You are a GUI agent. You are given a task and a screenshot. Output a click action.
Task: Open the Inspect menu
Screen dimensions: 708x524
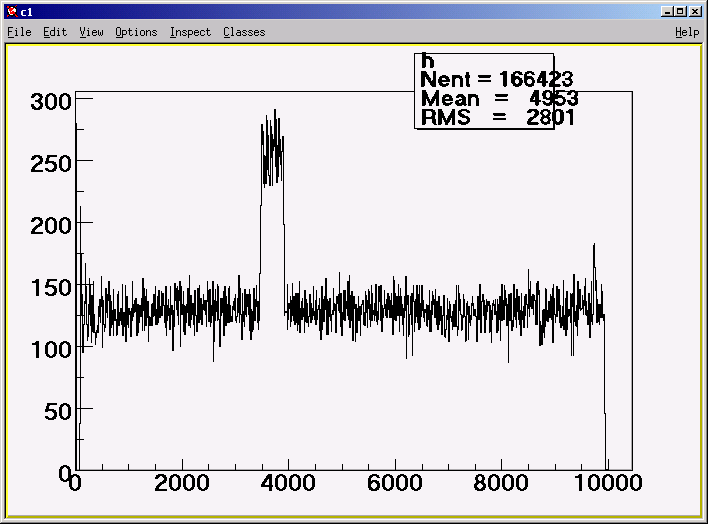[x=190, y=32]
